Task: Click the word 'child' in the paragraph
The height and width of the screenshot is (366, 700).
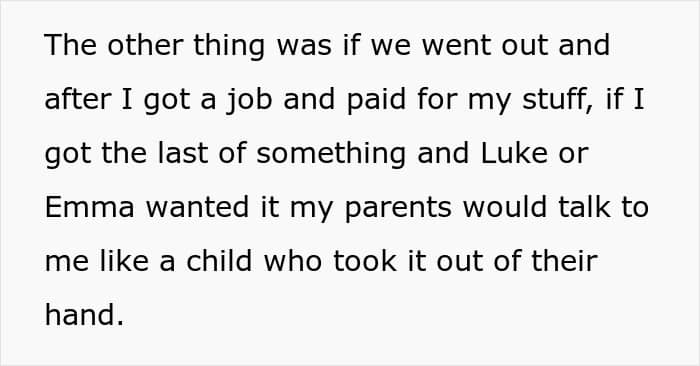Action: point(219,261)
